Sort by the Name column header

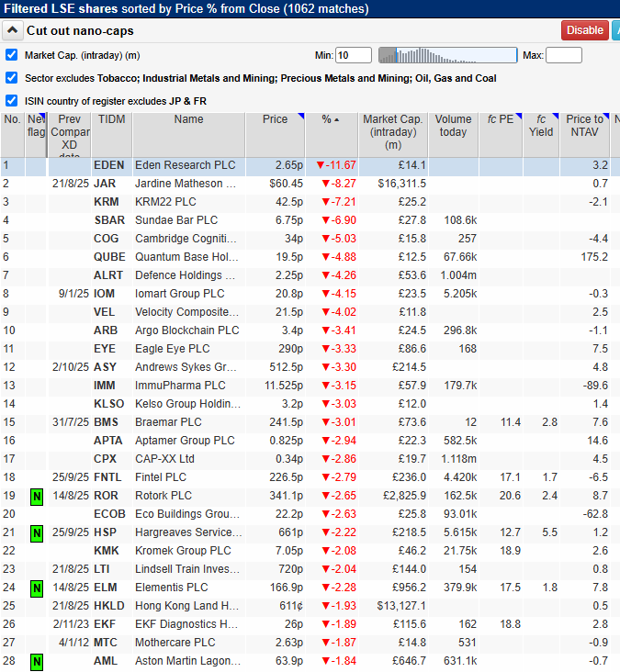coord(188,135)
